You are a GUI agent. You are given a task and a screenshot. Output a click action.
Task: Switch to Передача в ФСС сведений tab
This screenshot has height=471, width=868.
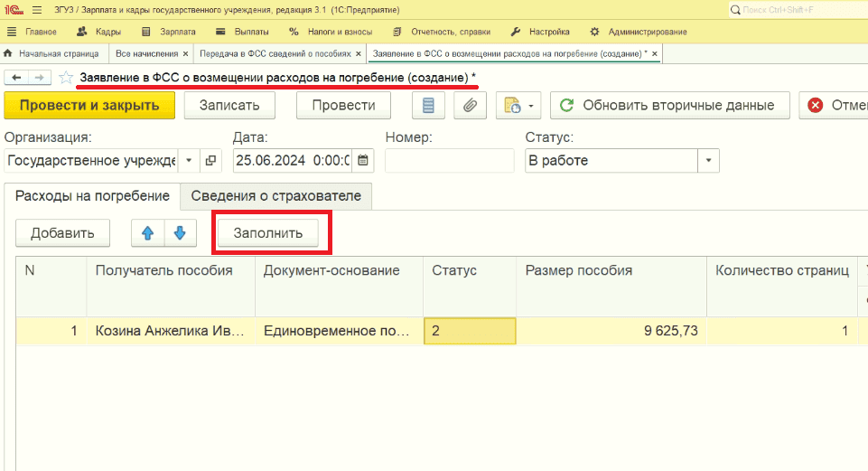point(275,53)
